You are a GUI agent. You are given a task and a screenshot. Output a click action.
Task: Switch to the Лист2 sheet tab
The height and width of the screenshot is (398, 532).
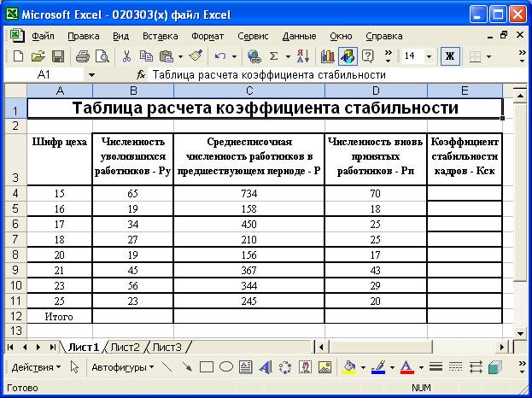click(125, 347)
